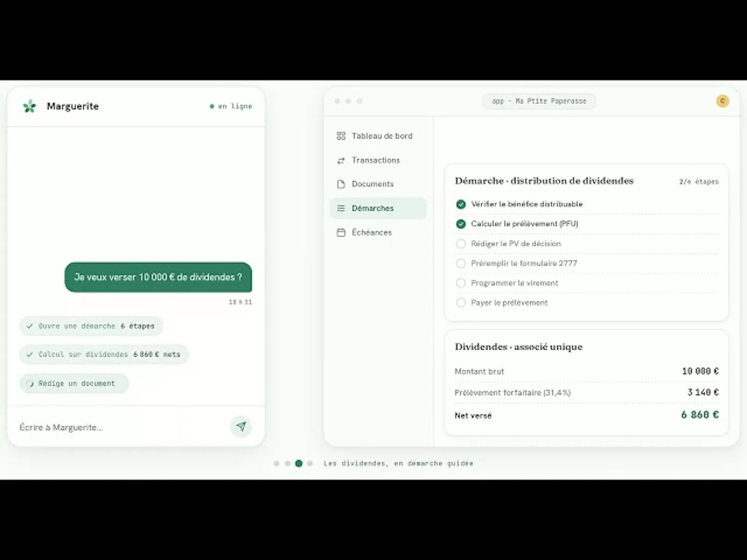Check the Préremplir le formulaire 2777 step
The height and width of the screenshot is (560, 747).
(461, 263)
